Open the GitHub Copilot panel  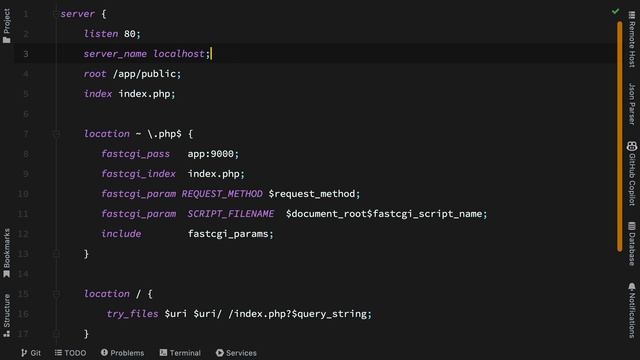coord(632,173)
